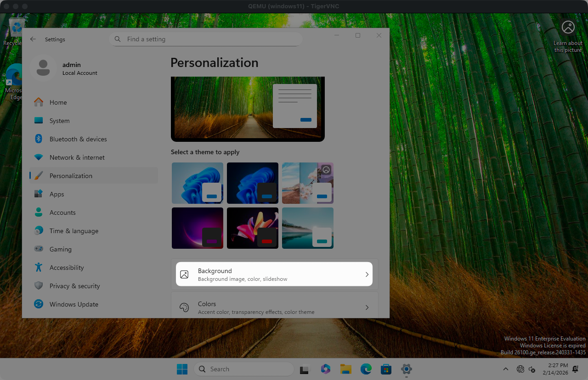Open Windows Update section
The width and height of the screenshot is (588, 380).
point(73,304)
